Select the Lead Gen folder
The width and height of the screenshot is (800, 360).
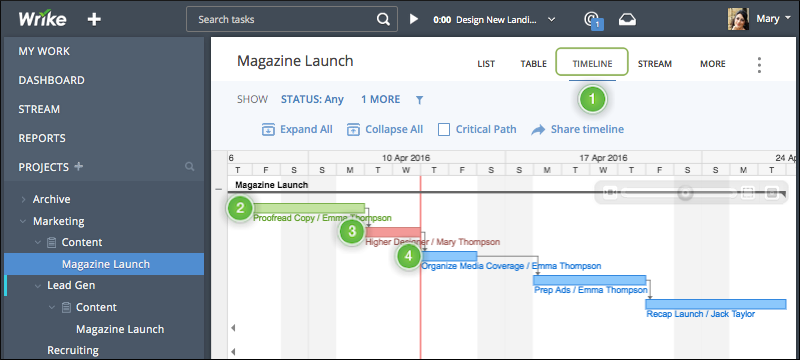pyautogui.click(x=71, y=286)
